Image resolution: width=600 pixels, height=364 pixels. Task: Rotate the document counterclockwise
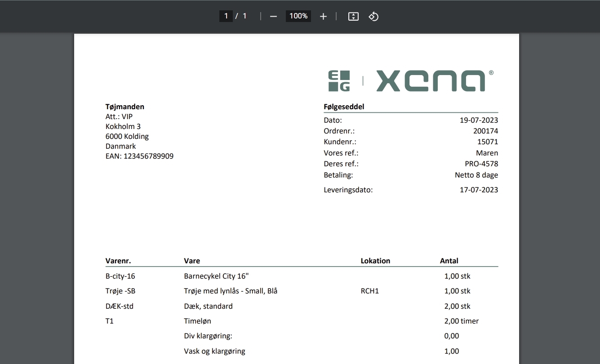(x=373, y=17)
